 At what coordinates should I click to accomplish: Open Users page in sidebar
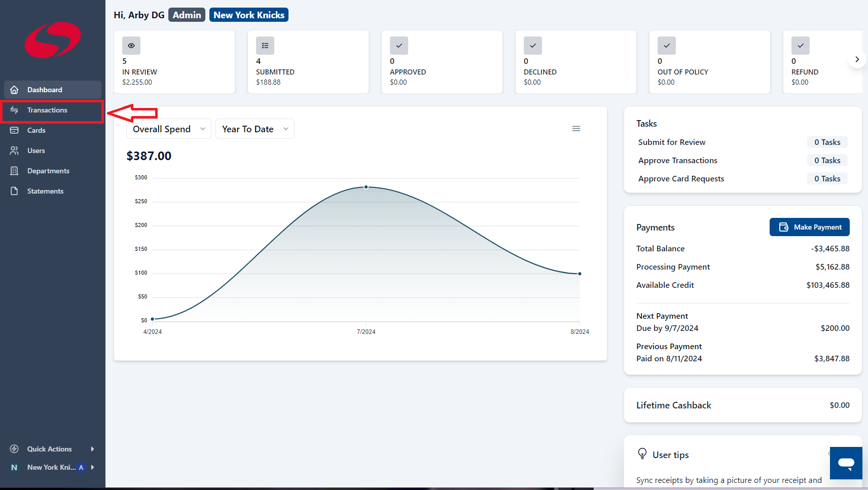click(x=53, y=150)
